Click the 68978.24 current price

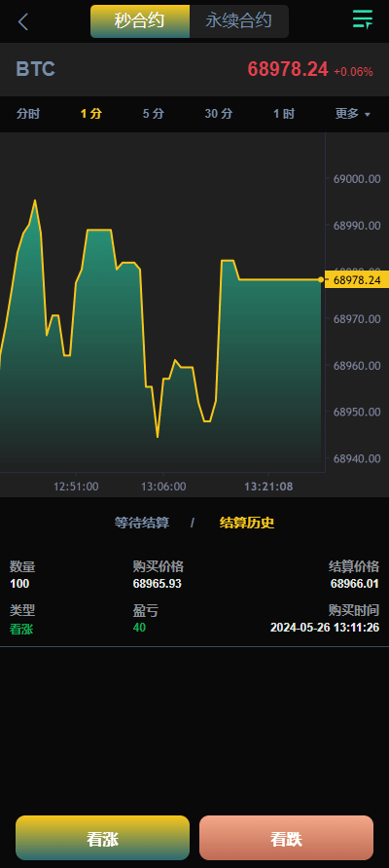click(288, 69)
